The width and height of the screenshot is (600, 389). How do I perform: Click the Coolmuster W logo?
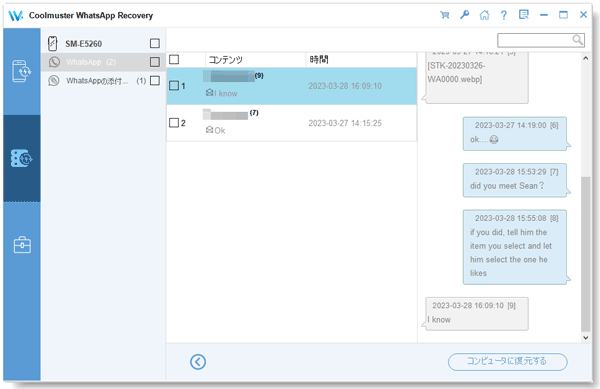[x=15, y=16]
